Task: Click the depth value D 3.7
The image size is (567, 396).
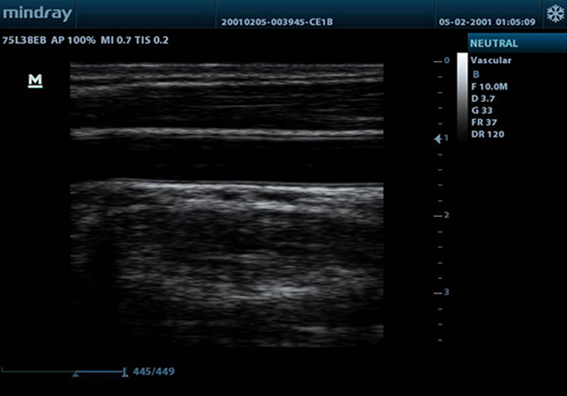Action: coord(483,99)
